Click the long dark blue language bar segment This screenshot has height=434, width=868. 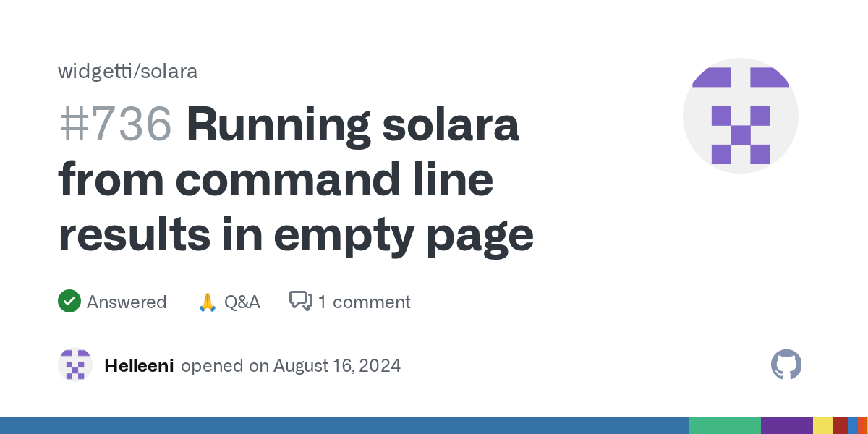344,425
